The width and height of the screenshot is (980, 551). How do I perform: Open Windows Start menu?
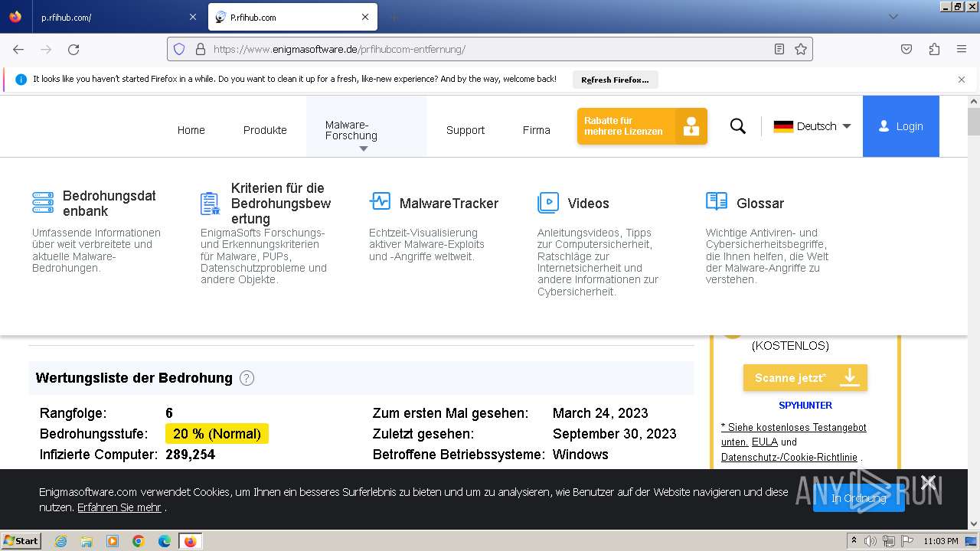point(21,541)
